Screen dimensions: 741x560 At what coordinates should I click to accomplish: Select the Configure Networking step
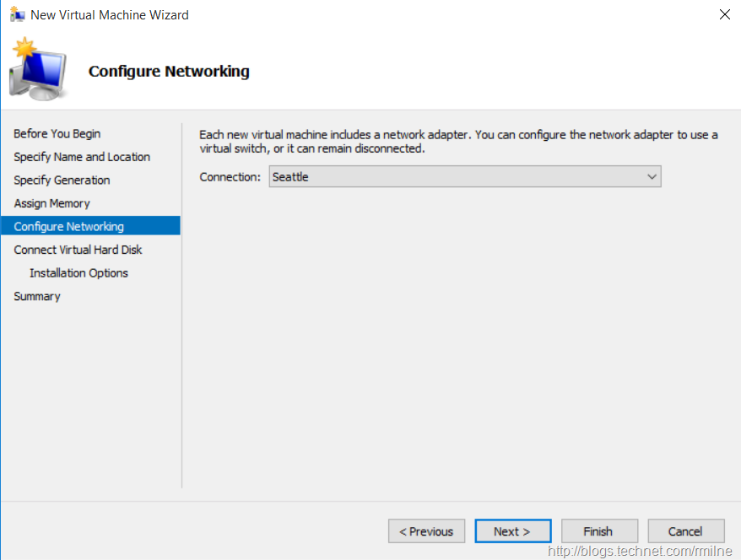(x=69, y=226)
